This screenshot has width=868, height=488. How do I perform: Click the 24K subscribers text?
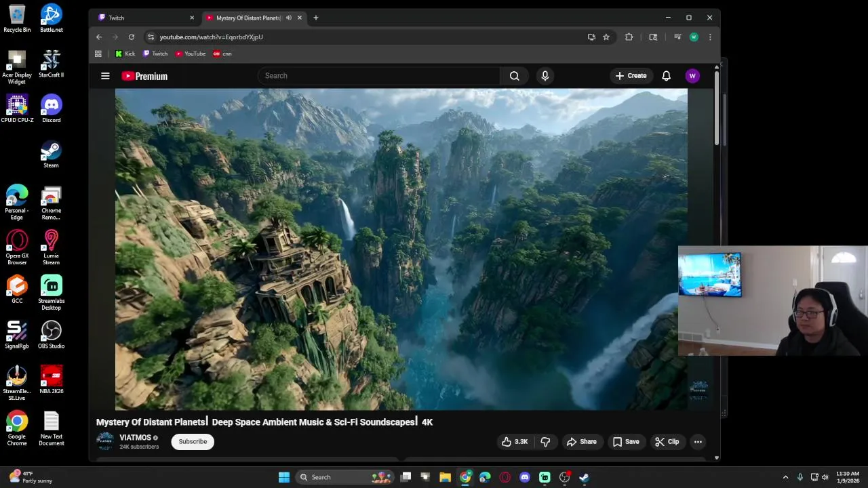139,447
